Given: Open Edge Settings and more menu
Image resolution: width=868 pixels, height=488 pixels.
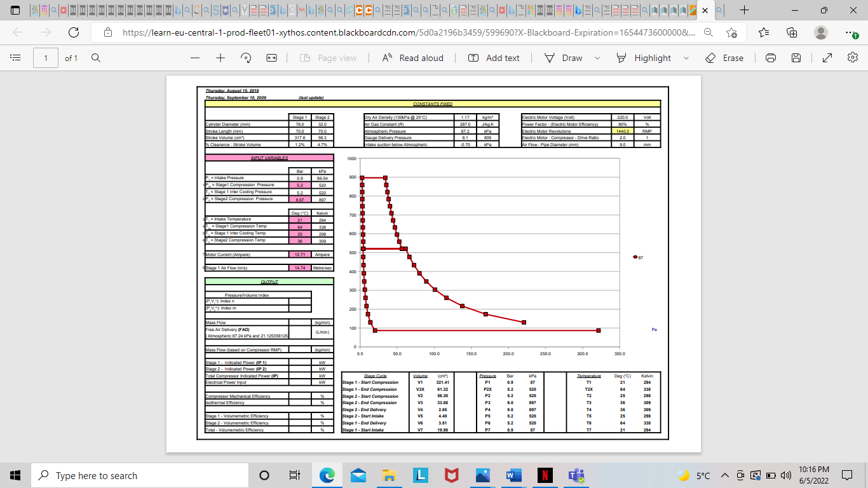Looking at the screenshot, I should [x=851, y=32].
